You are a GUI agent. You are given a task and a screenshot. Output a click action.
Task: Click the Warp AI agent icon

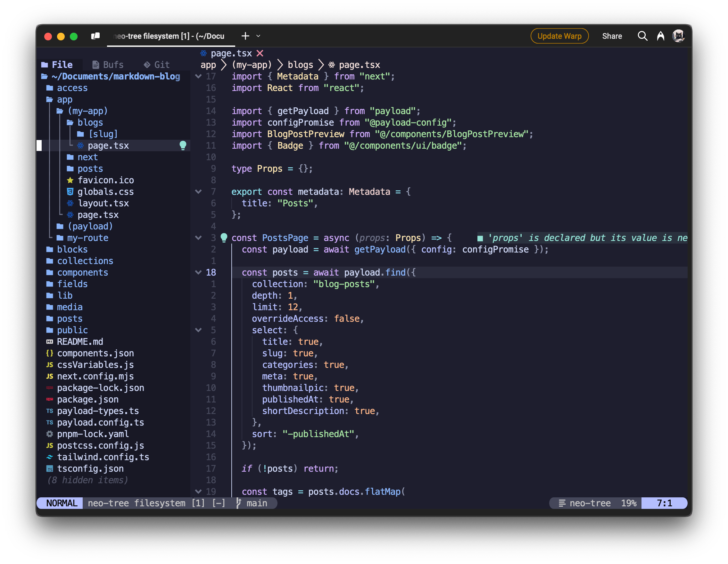coord(660,36)
